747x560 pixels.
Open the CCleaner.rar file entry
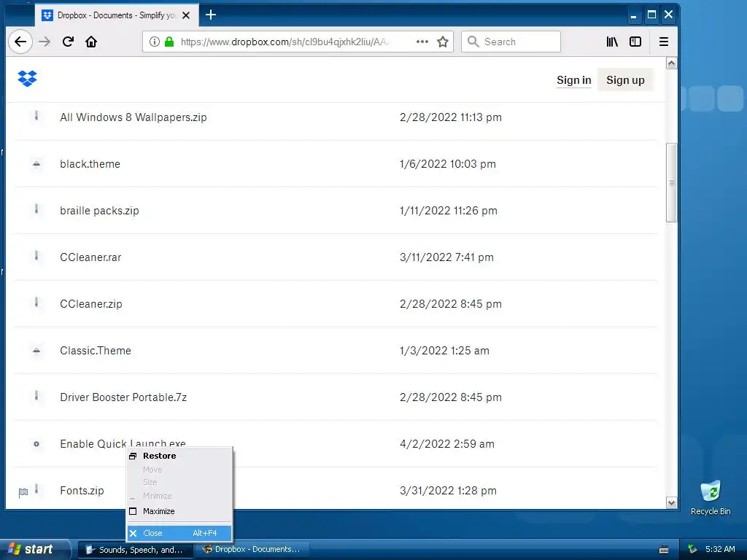pos(90,257)
